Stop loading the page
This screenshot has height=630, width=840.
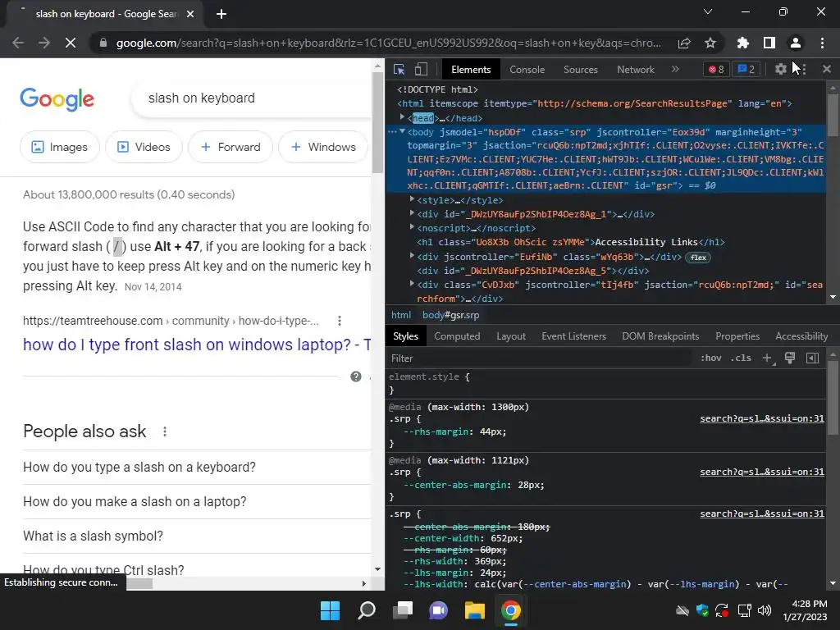coord(71,43)
